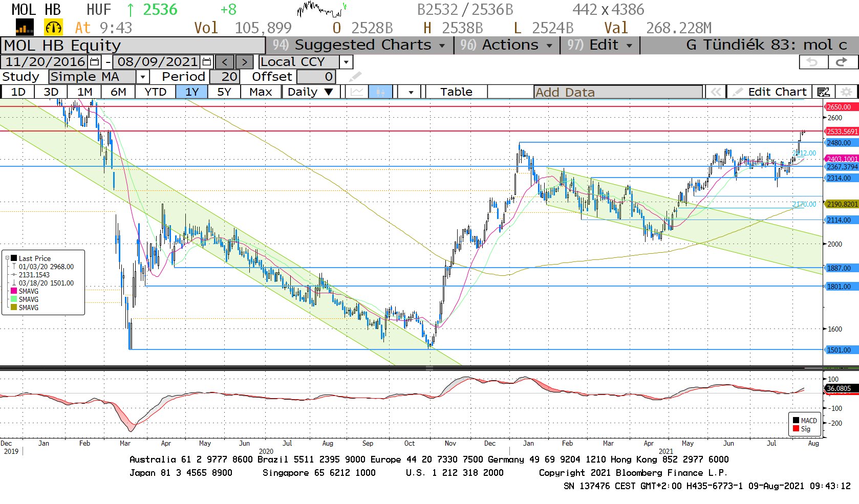The image size is (859, 504).
Task: Click the olive SMAVG color swatch
Action: pos(14,308)
